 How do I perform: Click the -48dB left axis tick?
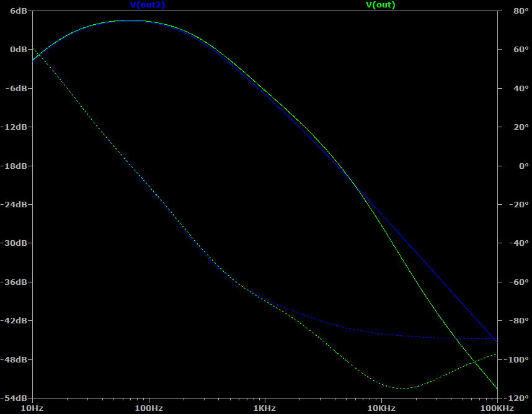(16, 359)
